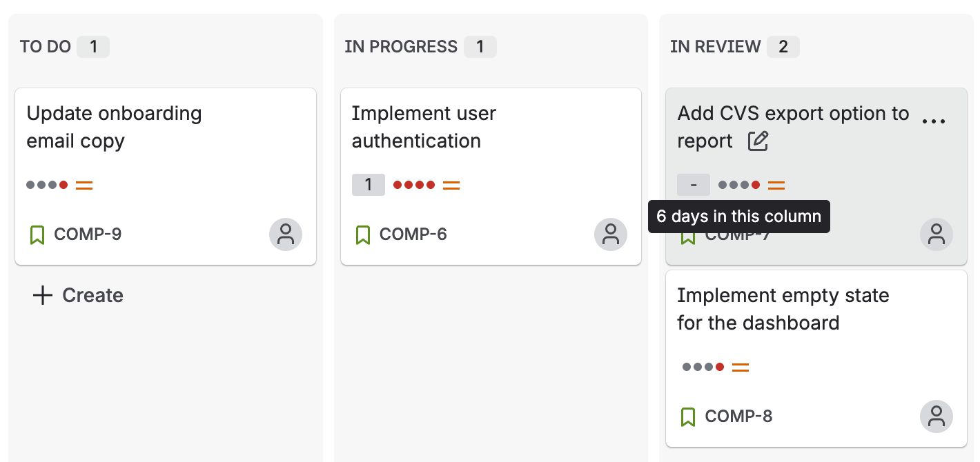Click the Create button in the TO DO column
980x462 pixels.
(x=78, y=295)
